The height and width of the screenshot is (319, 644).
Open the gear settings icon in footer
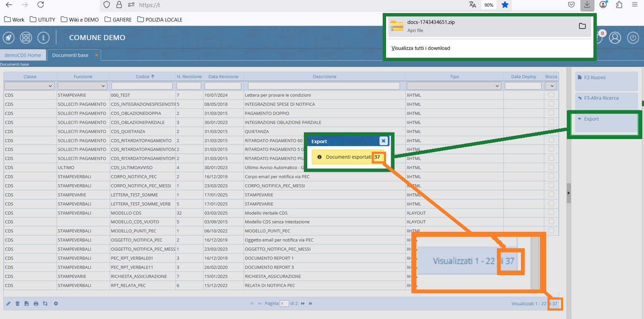(x=56, y=303)
